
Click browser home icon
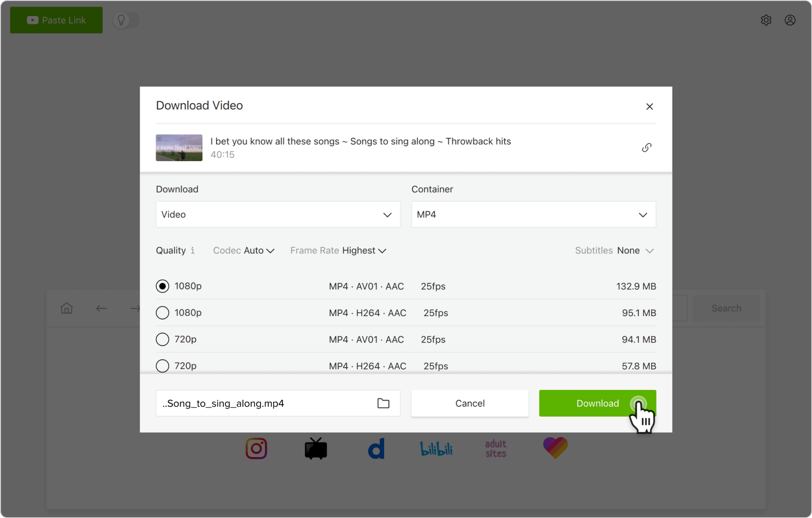[67, 308]
